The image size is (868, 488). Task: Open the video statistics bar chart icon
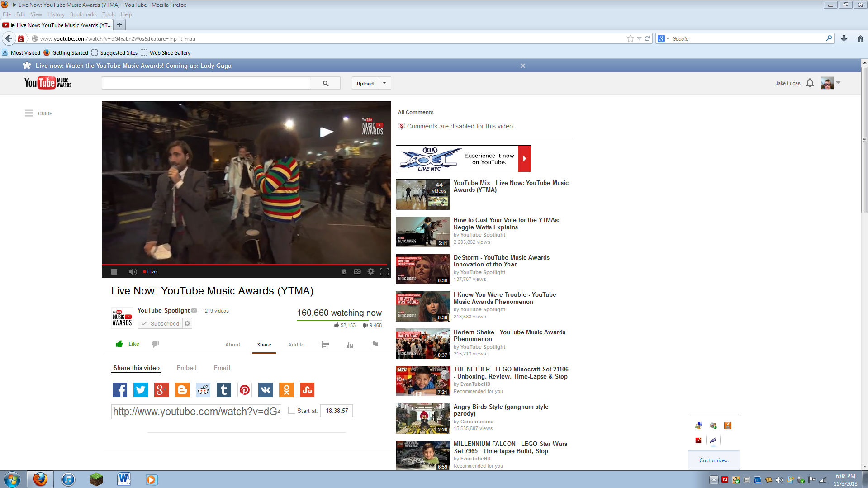(350, 345)
